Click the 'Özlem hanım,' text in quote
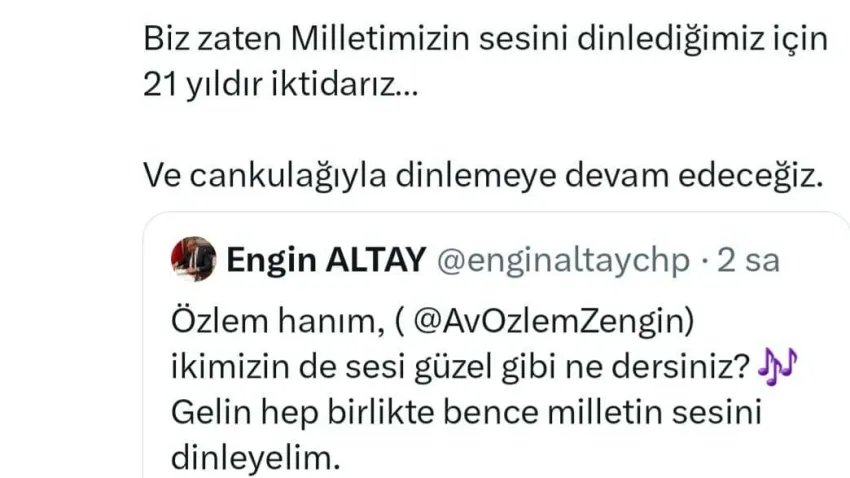Image resolution: width=850 pixels, height=478 pixels. coord(274,321)
